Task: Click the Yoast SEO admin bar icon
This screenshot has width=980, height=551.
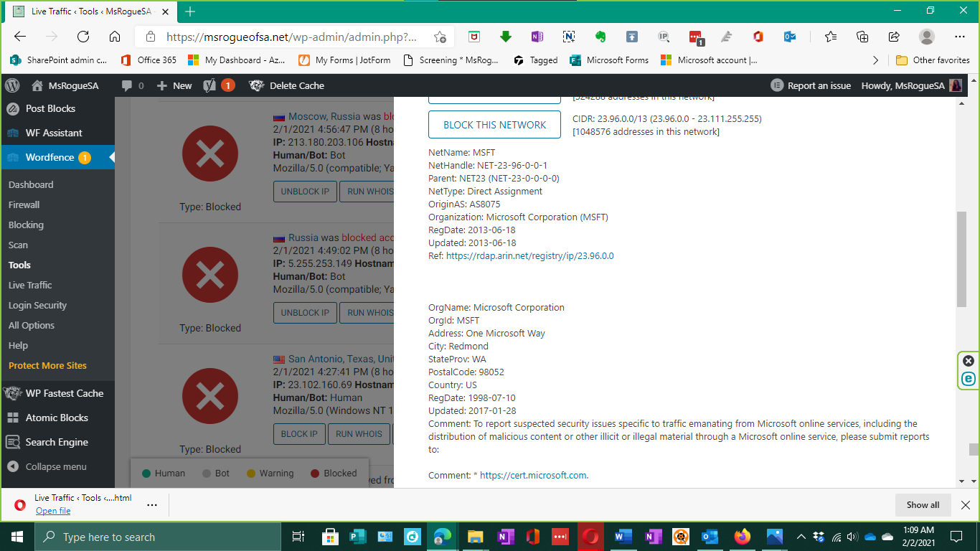Action: point(210,85)
